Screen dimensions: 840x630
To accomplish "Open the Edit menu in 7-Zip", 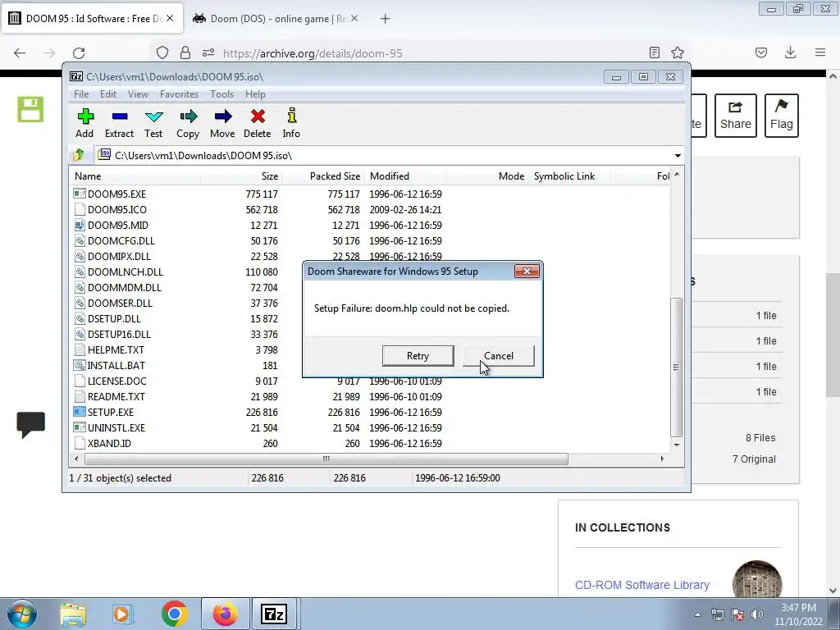I will (x=108, y=94).
